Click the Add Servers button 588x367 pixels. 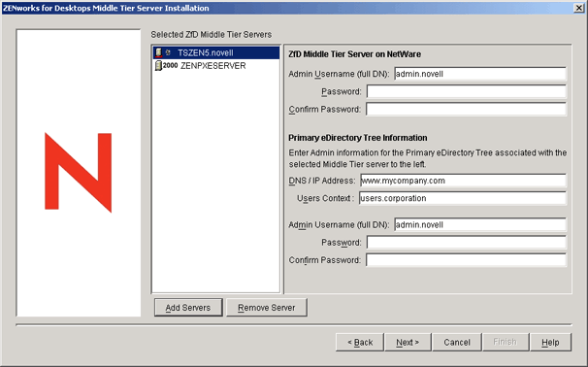tap(188, 308)
